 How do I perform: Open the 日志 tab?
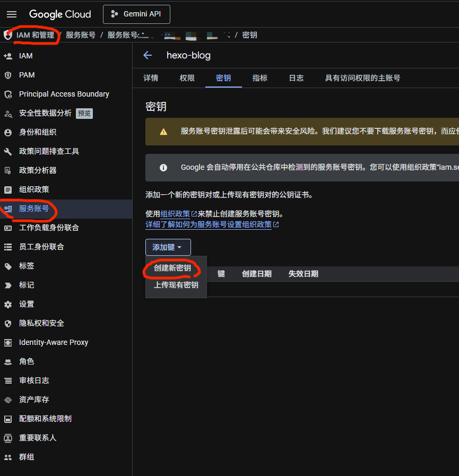[x=296, y=77]
